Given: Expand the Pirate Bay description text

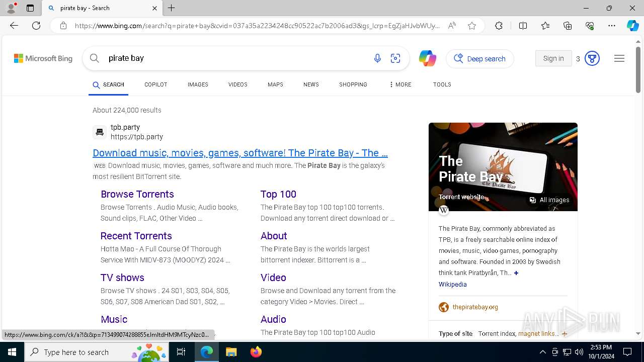Looking at the screenshot, I should coord(516,273).
